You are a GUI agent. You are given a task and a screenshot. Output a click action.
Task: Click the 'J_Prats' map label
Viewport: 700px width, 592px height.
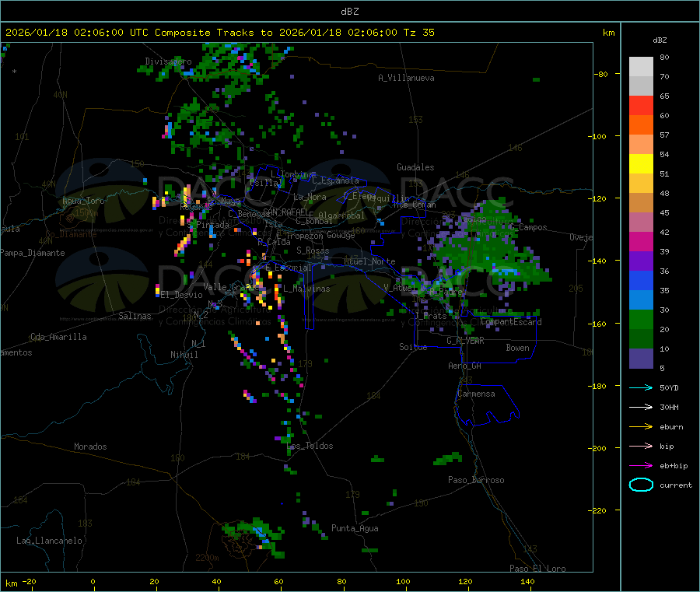pos(431,316)
